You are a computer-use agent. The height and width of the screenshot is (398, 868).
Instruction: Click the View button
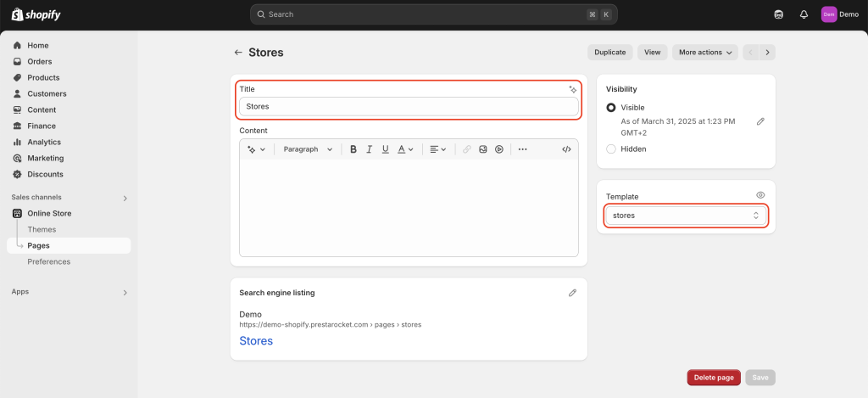point(653,52)
